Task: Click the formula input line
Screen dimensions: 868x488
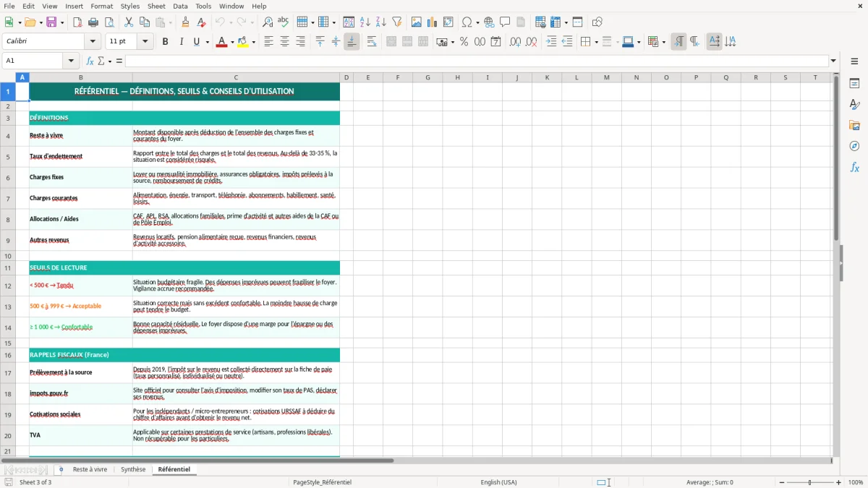Action: tap(477, 61)
